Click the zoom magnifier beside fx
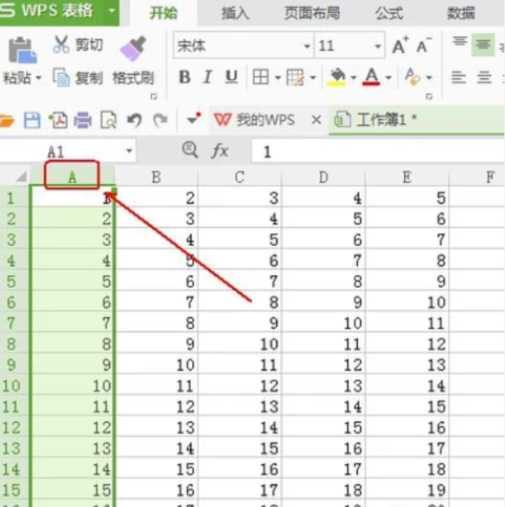505x507 pixels. (190, 150)
